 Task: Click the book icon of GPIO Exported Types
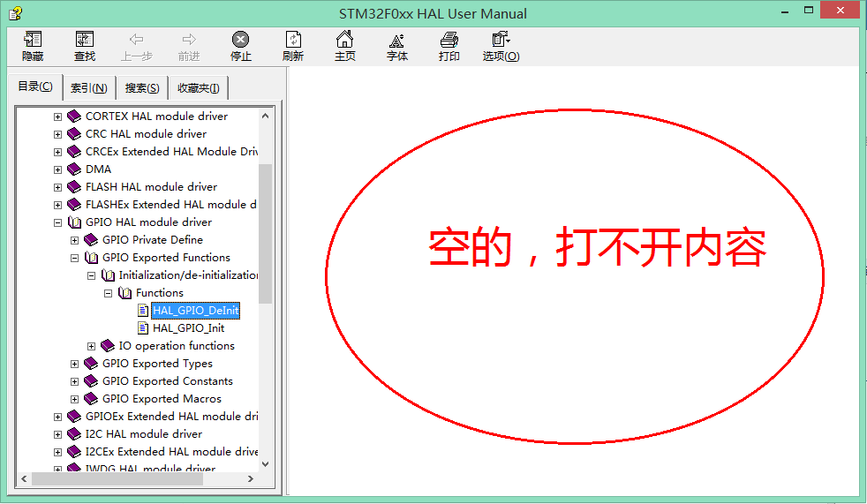(91, 364)
